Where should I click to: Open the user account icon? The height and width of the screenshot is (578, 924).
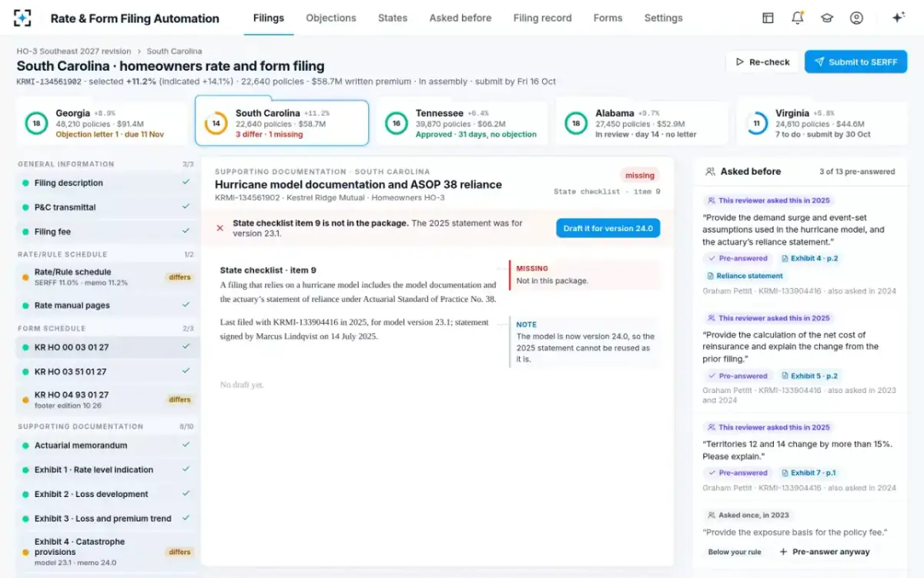pos(856,18)
